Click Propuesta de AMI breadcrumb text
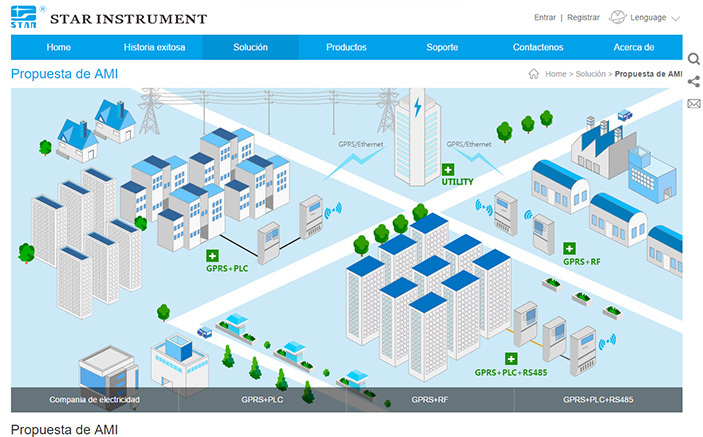The image size is (703, 437). (x=648, y=74)
